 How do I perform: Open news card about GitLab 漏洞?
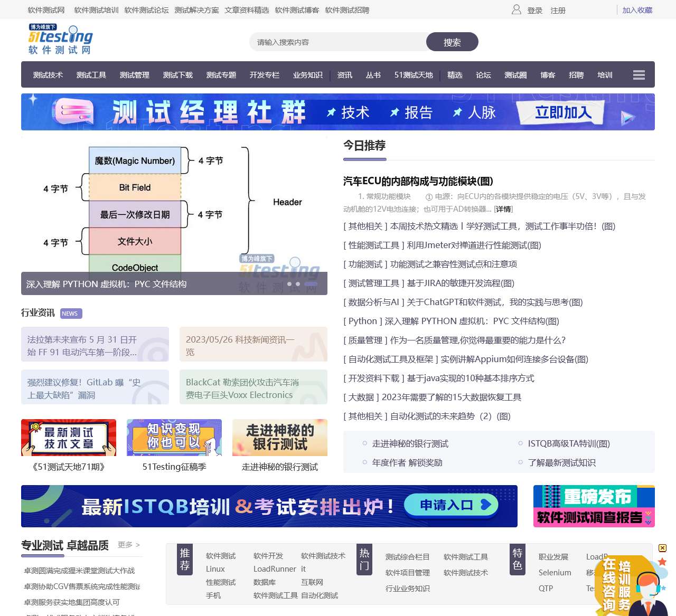[x=95, y=387]
